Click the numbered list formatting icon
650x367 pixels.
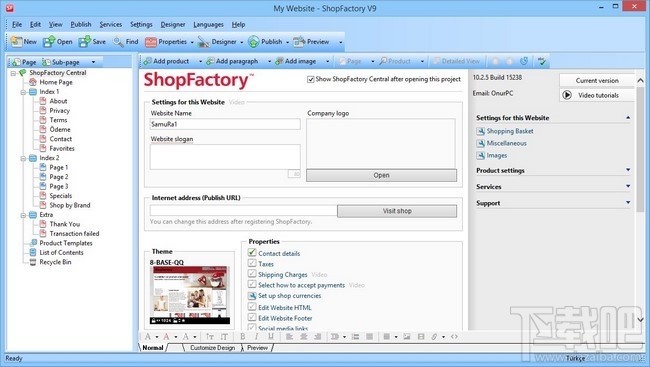(355, 336)
